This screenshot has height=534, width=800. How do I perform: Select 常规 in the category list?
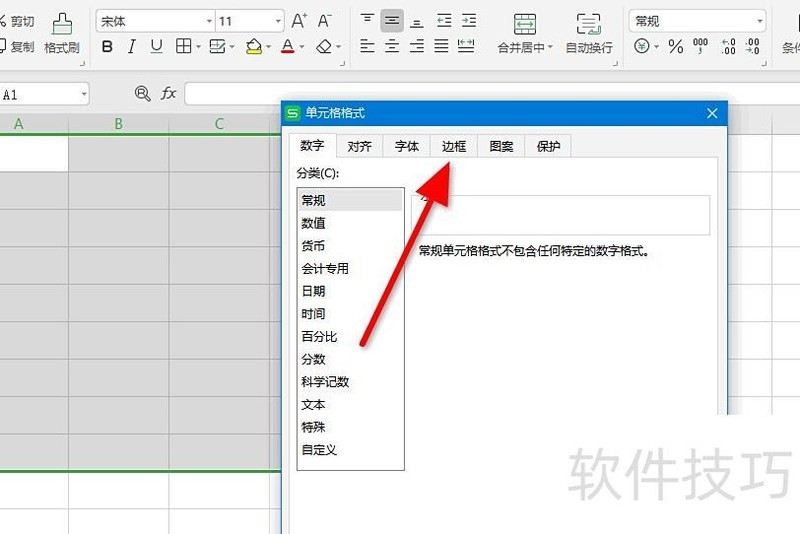pyautogui.click(x=351, y=200)
